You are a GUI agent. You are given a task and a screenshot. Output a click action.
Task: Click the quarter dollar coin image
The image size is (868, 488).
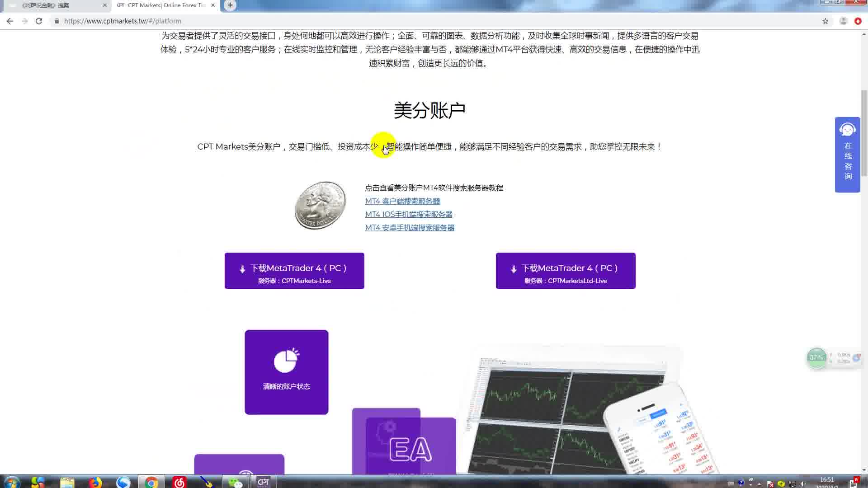click(x=320, y=205)
